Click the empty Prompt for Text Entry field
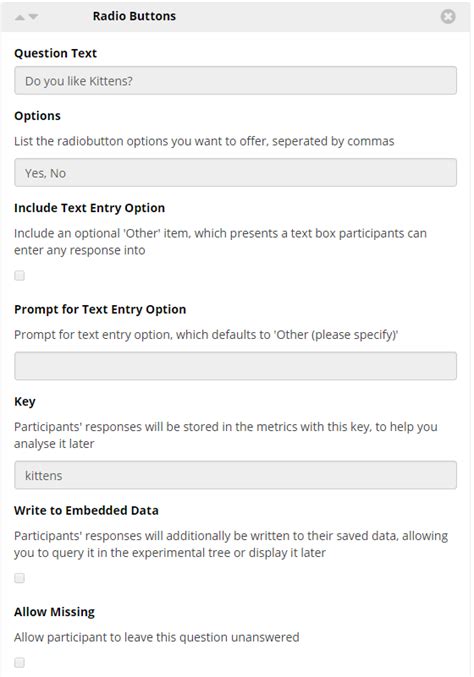 coord(235,366)
